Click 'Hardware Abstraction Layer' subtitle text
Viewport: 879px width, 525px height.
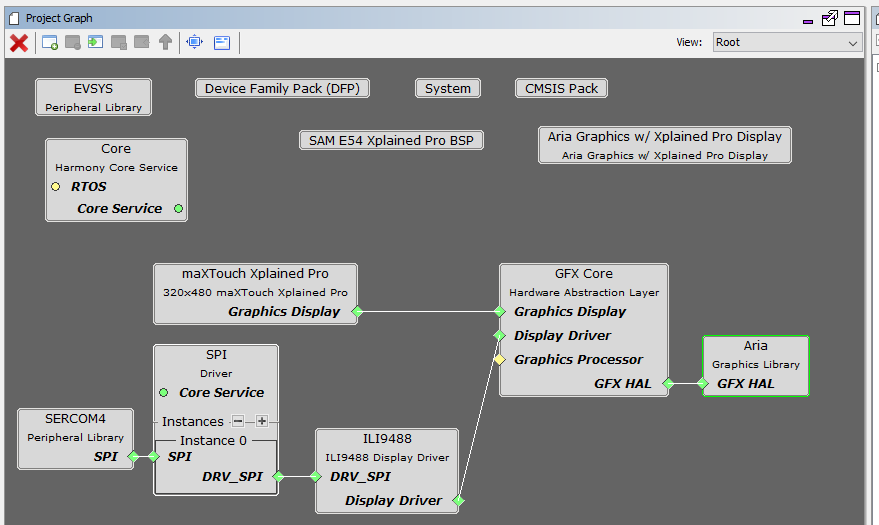(x=584, y=292)
